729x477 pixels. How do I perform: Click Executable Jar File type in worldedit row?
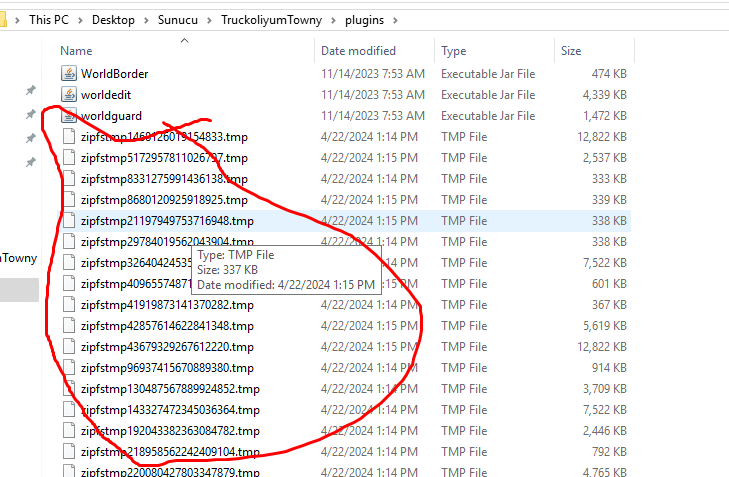(x=488, y=94)
